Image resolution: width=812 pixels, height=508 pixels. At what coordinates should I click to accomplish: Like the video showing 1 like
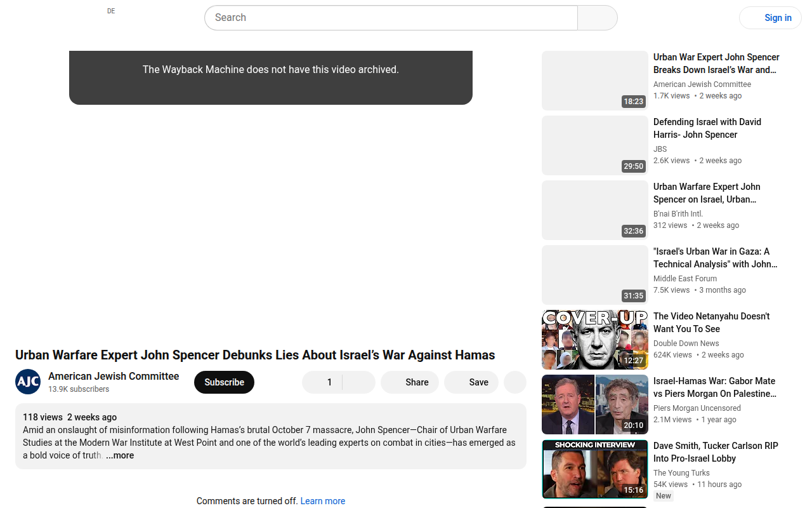click(x=322, y=382)
